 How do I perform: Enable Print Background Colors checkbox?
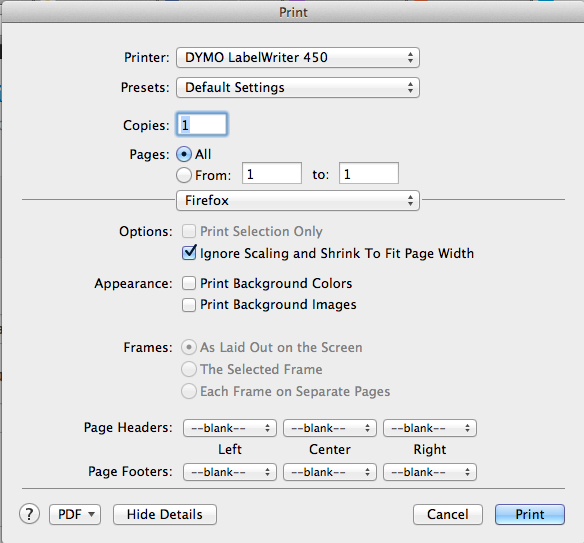point(189,283)
